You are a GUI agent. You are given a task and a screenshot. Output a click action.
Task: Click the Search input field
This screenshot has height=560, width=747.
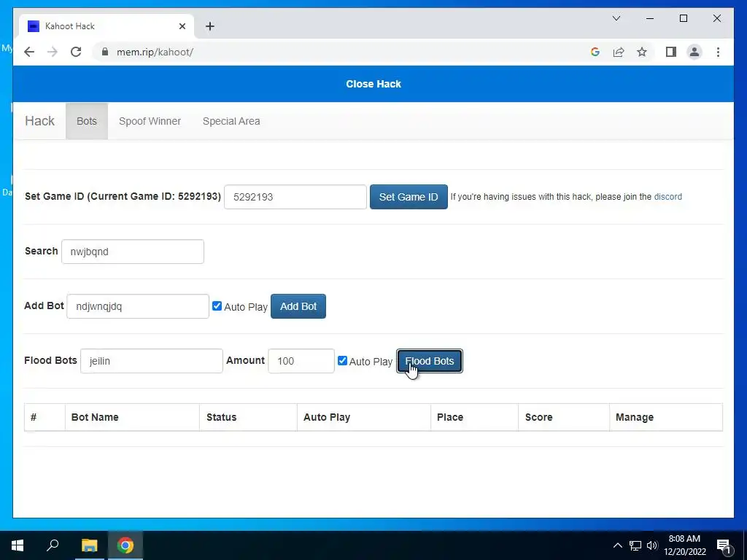pyautogui.click(x=133, y=252)
